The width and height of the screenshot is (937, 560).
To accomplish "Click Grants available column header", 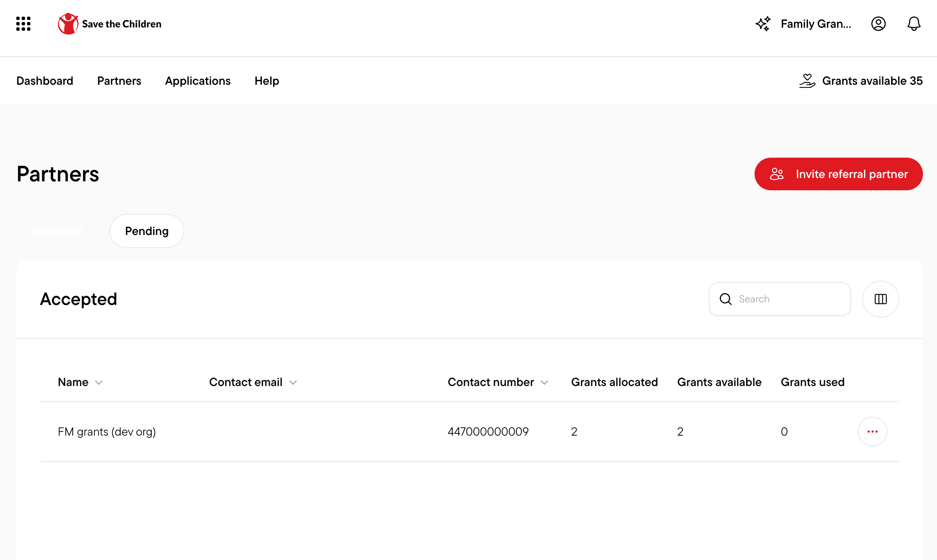I will coord(719,382).
